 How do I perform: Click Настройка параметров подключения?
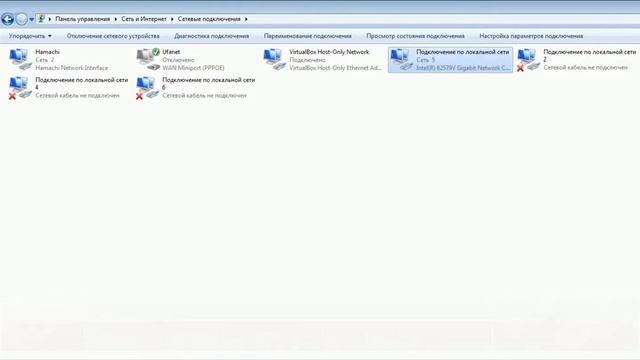531,36
